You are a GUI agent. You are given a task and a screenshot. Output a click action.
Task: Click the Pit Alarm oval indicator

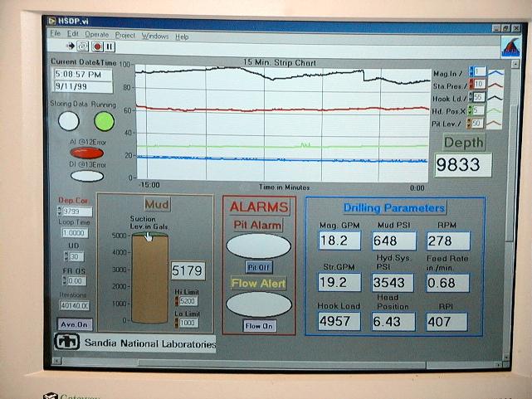(x=258, y=246)
